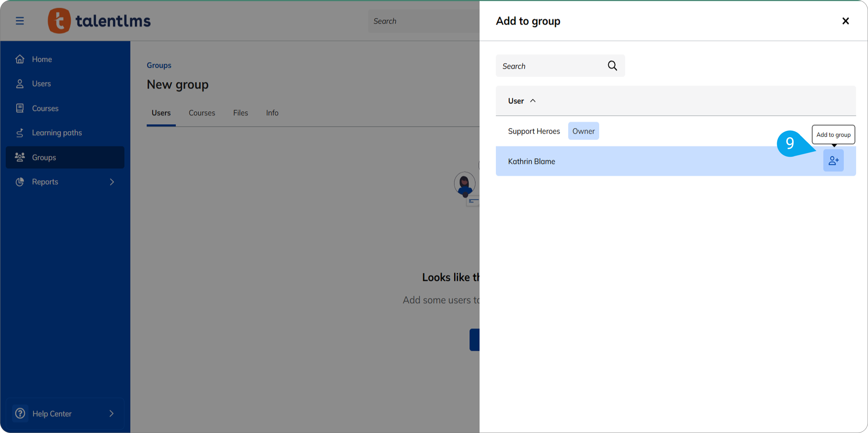The image size is (868, 433).
Task: Select the Groups sidebar icon
Action: (20, 157)
